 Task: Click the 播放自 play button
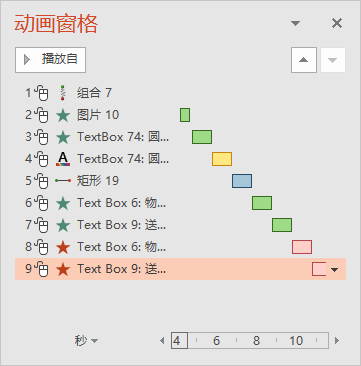pos(50,60)
